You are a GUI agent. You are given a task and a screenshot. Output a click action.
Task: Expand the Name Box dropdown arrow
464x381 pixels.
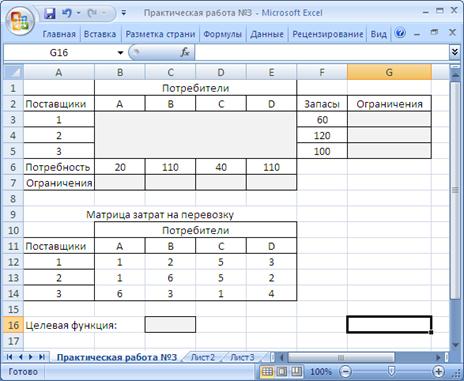click(x=120, y=53)
